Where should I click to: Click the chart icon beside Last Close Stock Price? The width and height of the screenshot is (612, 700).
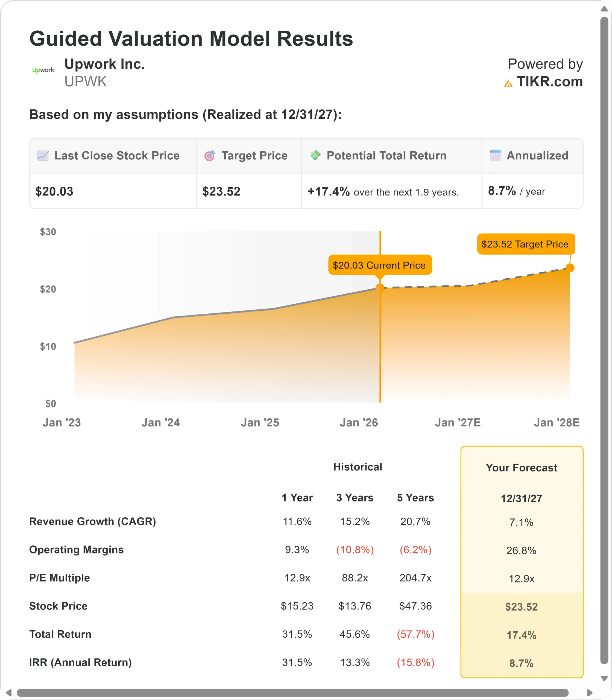43,155
